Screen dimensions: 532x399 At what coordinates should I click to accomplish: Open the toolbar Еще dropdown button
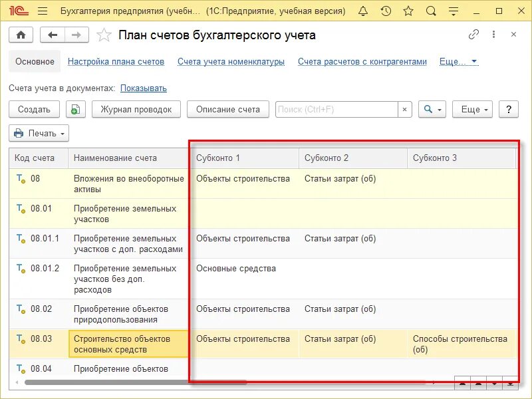tap(472, 109)
